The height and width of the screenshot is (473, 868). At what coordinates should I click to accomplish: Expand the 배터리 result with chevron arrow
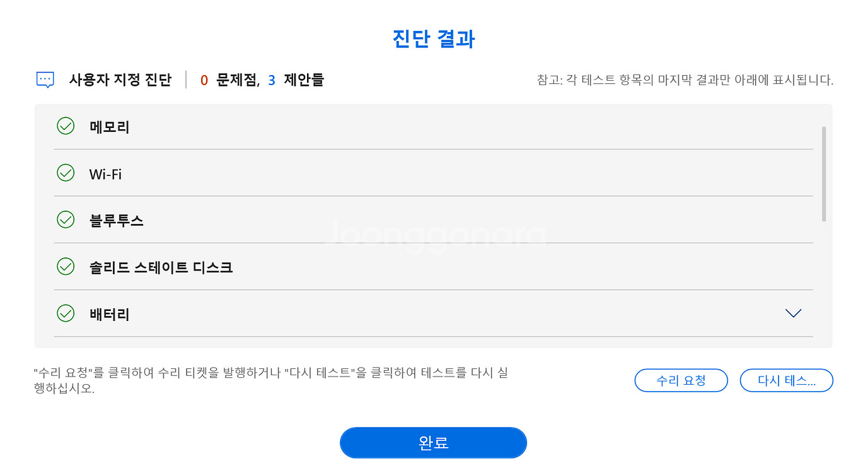click(793, 313)
